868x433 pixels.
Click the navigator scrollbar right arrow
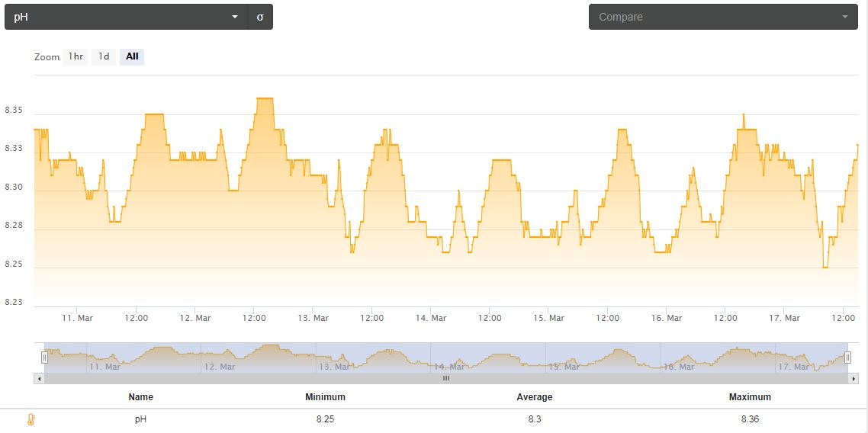pos(853,378)
